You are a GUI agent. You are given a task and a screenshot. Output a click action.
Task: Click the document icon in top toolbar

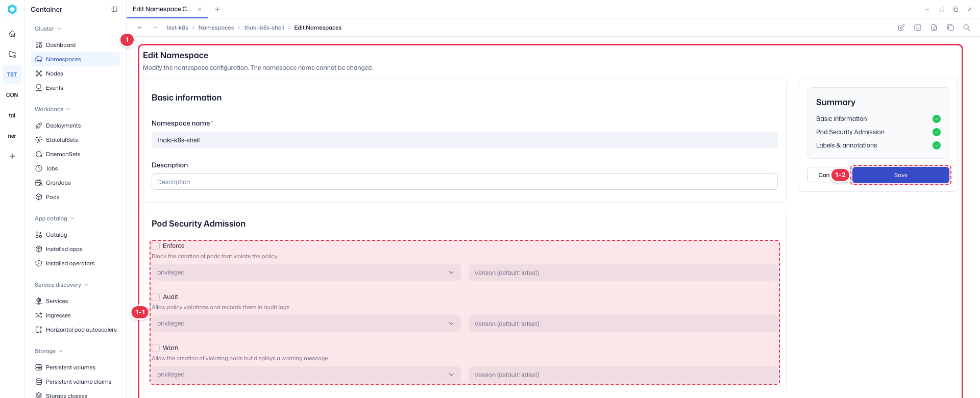click(934, 28)
